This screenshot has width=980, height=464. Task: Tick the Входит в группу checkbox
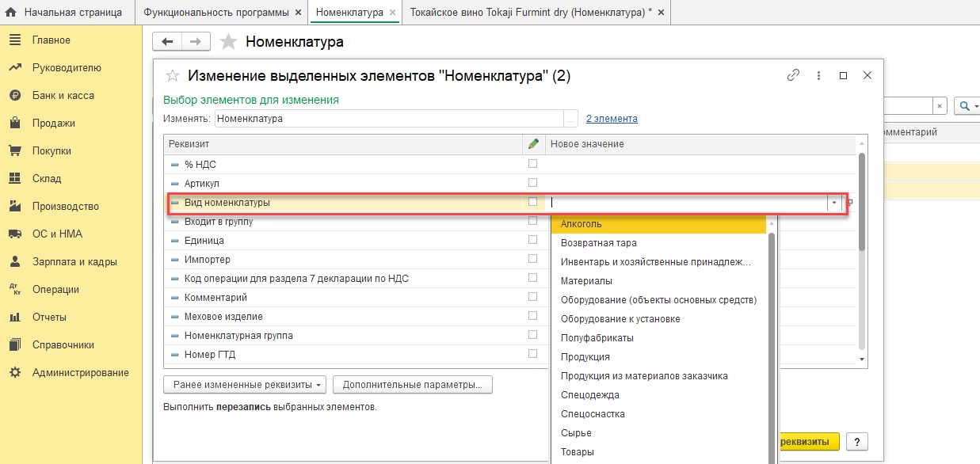(532, 221)
